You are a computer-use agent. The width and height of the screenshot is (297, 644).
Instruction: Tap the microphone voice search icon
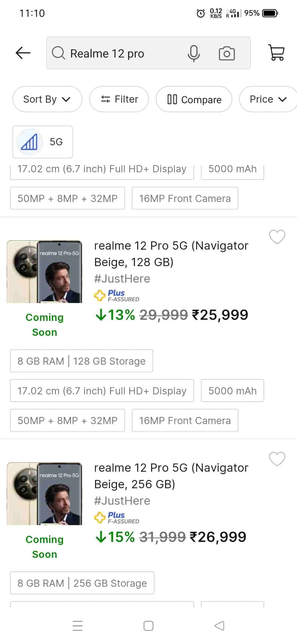click(194, 53)
